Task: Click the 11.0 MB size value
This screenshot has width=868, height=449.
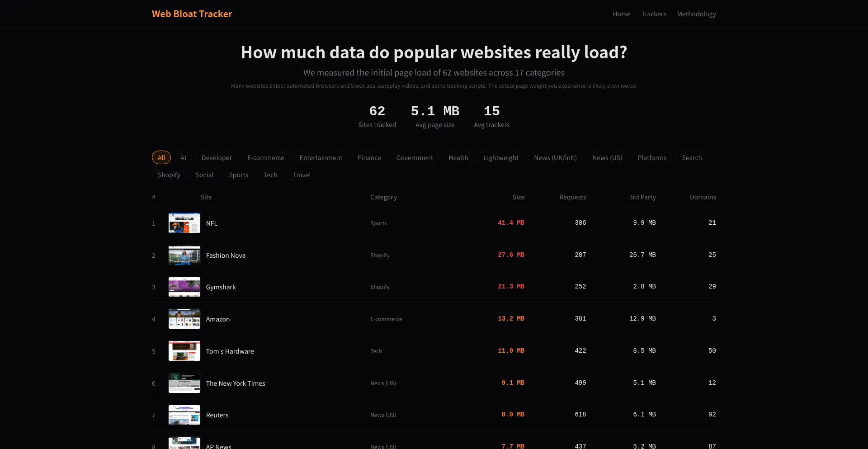Action: 511,350
